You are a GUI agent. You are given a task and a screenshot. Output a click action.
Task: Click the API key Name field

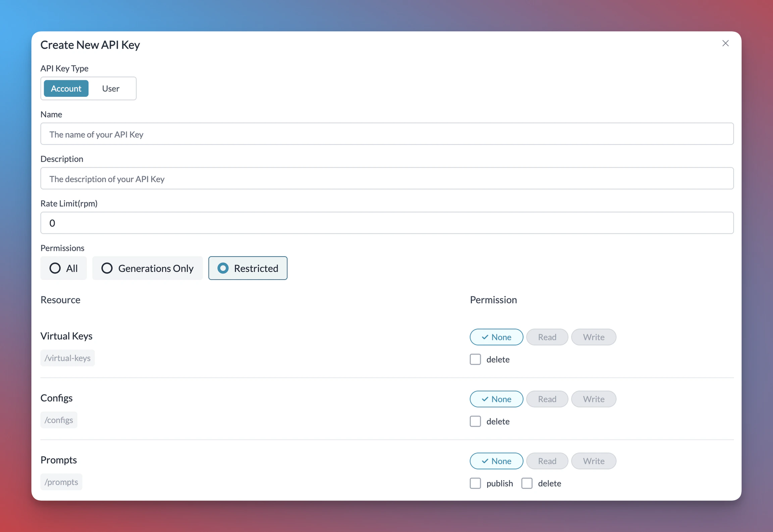pos(387,134)
